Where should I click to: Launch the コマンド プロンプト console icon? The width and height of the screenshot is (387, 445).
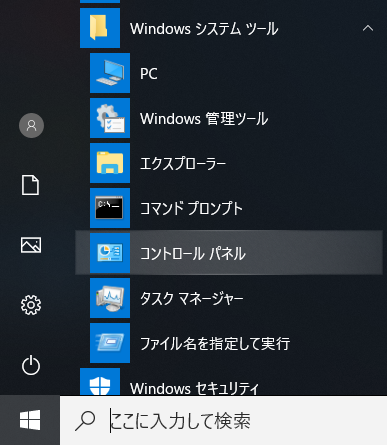pyautogui.click(x=110, y=208)
